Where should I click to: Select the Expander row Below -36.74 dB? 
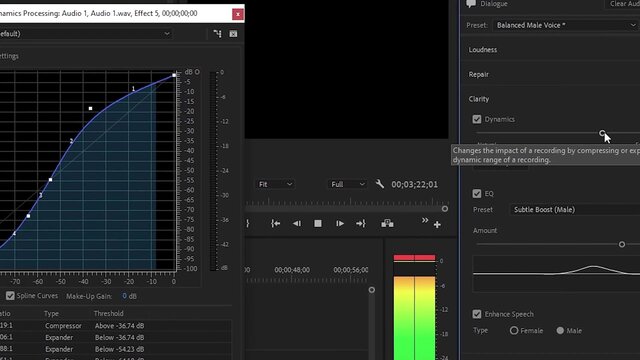pyautogui.click(x=116, y=338)
